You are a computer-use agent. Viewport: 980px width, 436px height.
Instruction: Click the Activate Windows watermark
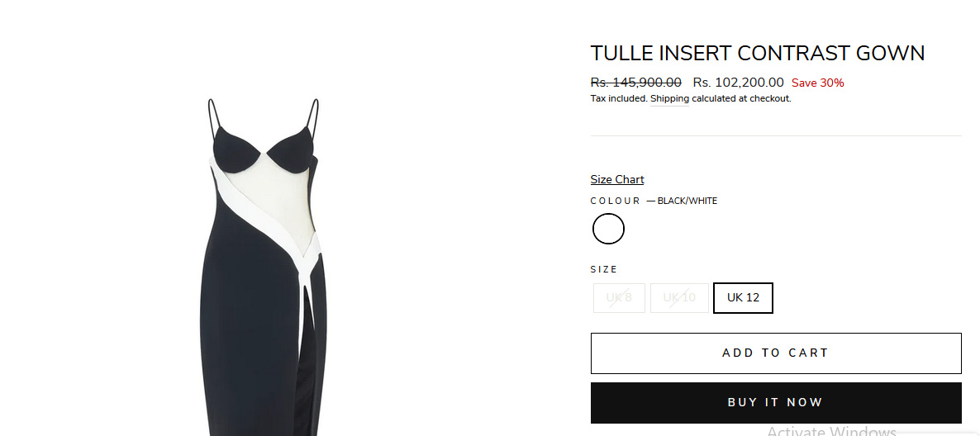point(831,431)
